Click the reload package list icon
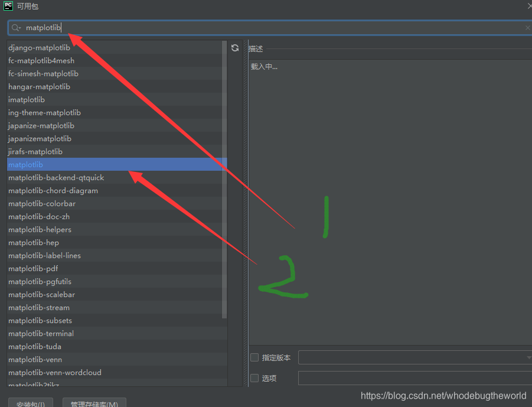The image size is (532, 407). pos(235,48)
